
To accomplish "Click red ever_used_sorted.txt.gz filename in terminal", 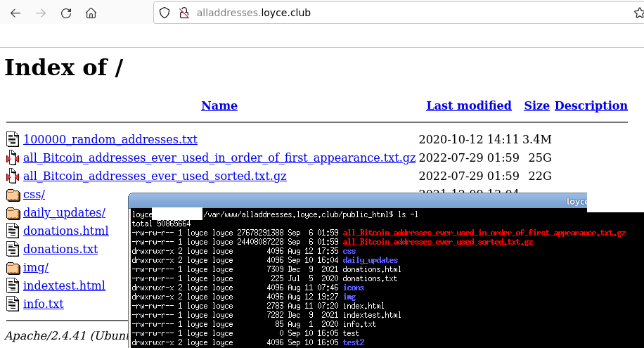I will click(x=438, y=242).
